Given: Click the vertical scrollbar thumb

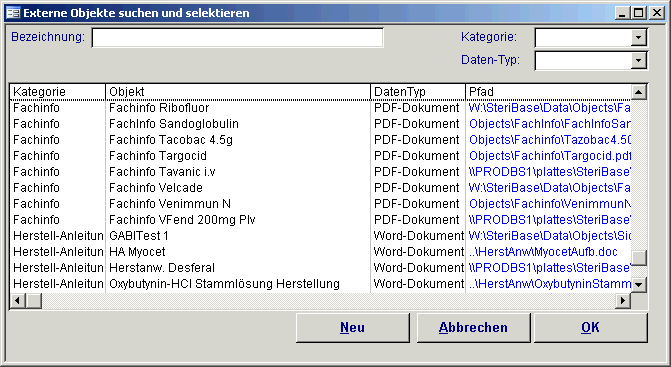Looking at the screenshot, I should [638, 258].
